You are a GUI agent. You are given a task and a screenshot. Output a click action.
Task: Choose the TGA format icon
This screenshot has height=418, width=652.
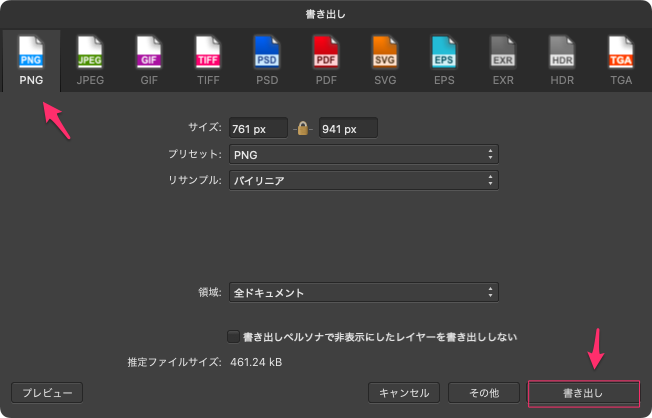pyautogui.click(x=620, y=59)
